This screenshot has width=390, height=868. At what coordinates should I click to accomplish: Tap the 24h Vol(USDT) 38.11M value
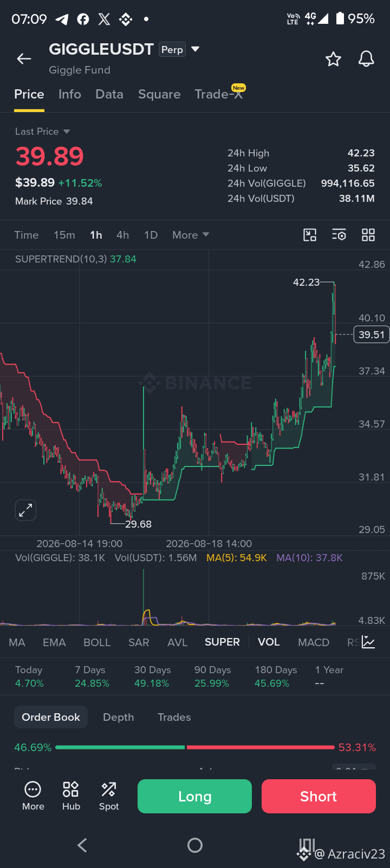(357, 199)
